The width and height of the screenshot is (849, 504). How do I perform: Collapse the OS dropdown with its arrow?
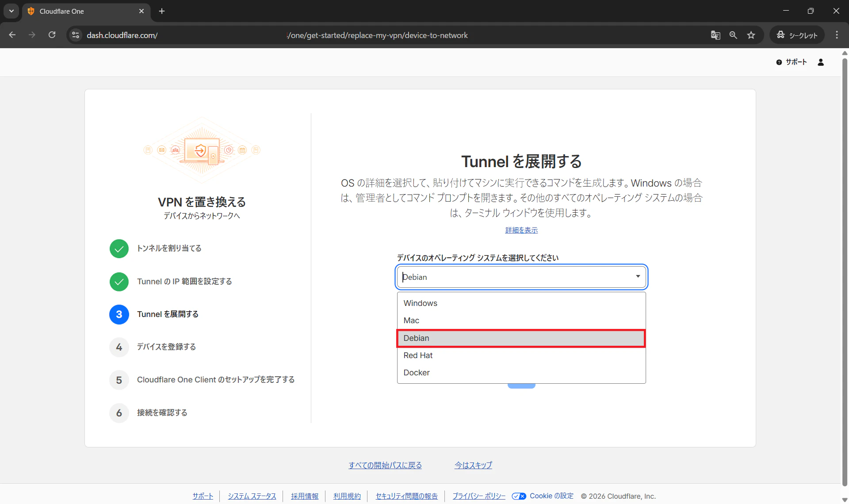tap(638, 276)
